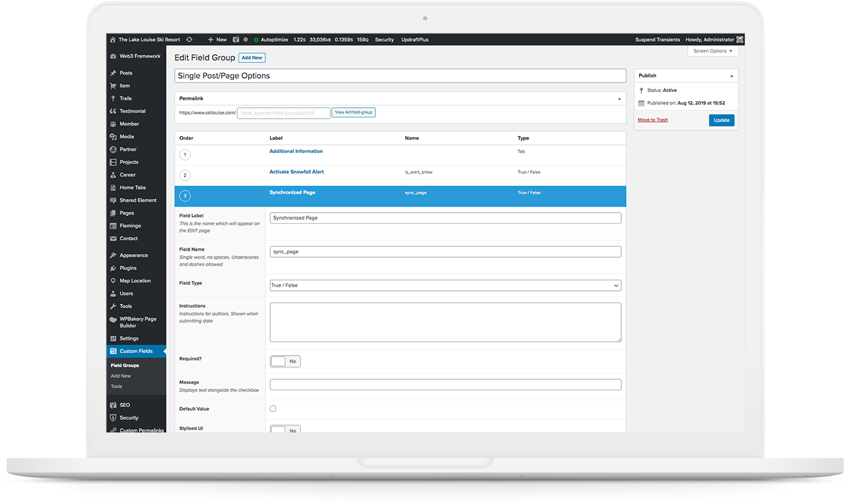The width and height of the screenshot is (844, 504).
Task: Click the Posts pin icon in sidebar
Action: (113, 73)
